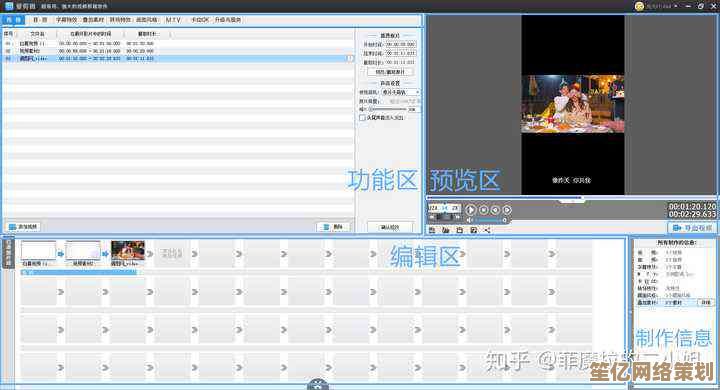Click the 爱剪辑 application logo icon
The height and width of the screenshot is (390, 720).
pyautogui.click(x=9, y=6)
